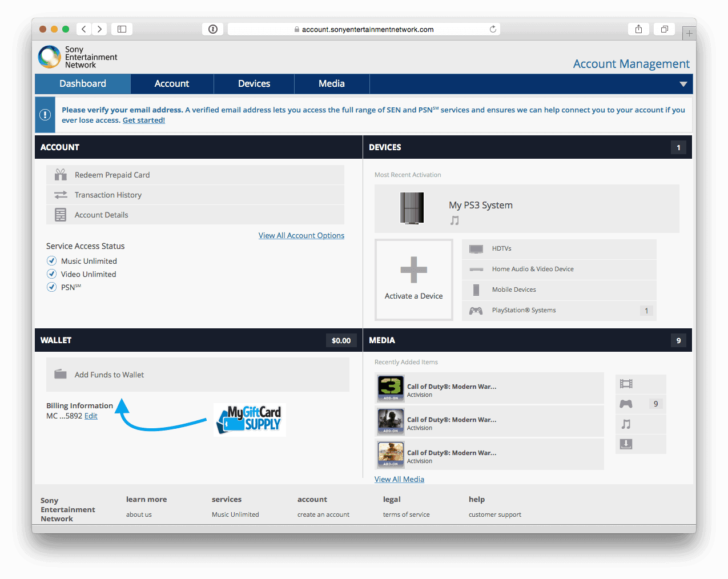The image size is (728, 579).
Task: Open the Music Unlimited footer link
Action: tap(235, 514)
